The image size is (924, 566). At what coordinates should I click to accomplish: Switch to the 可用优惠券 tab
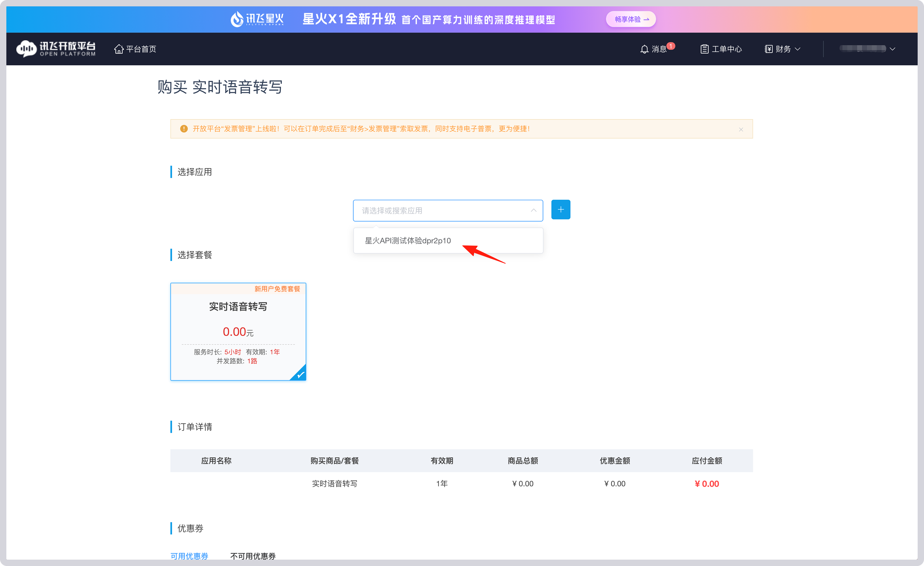tap(189, 556)
